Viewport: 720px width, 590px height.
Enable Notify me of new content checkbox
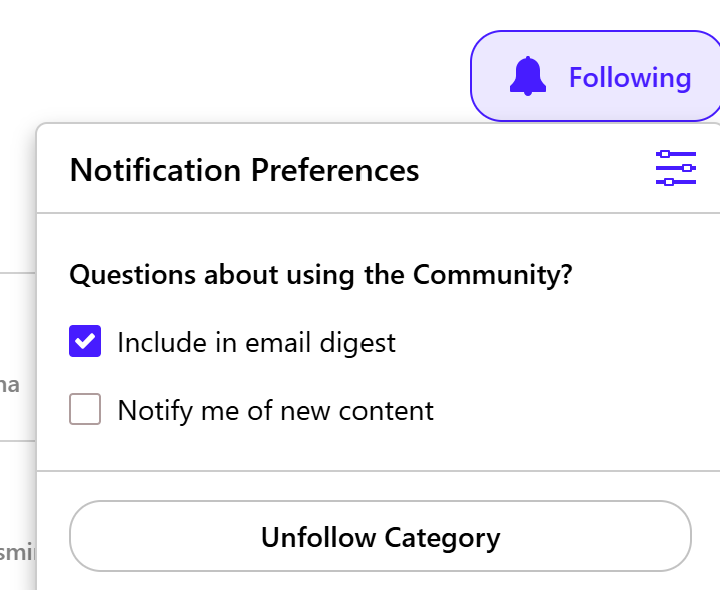[x=85, y=410]
